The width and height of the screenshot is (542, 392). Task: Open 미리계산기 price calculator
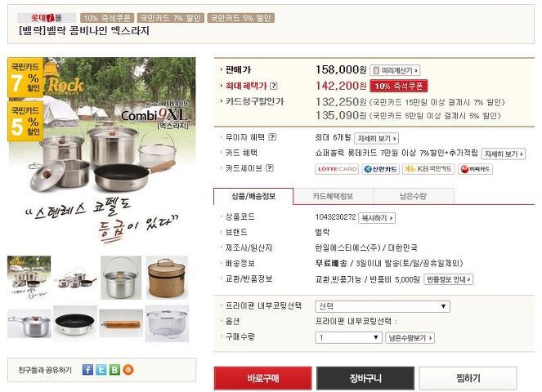[x=395, y=70]
